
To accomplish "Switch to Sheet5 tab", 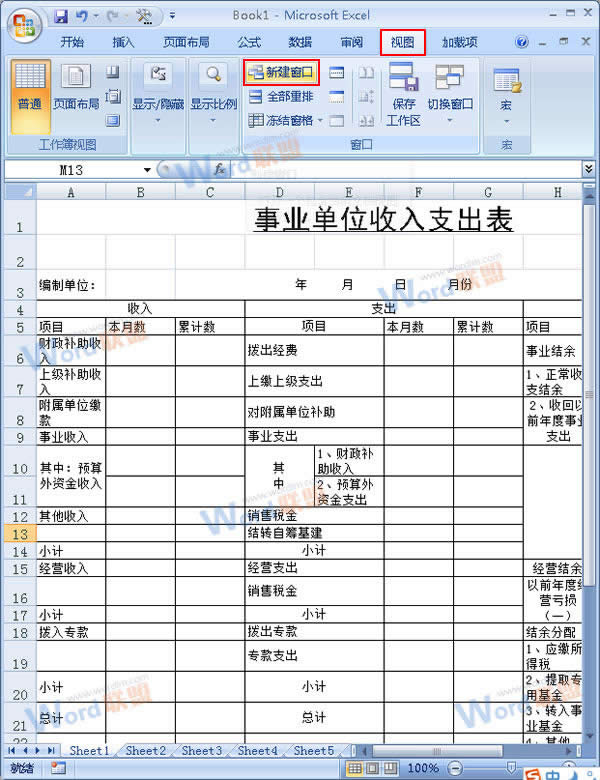I will [x=313, y=750].
